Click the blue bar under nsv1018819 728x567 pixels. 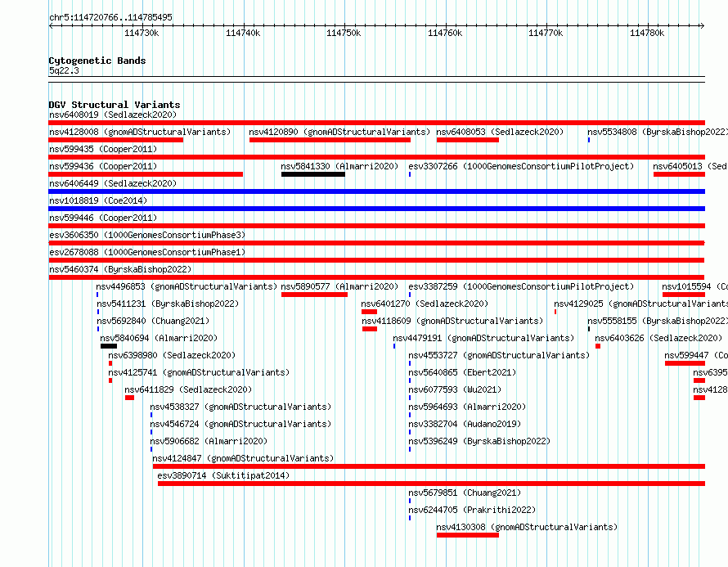(x=376, y=209)
